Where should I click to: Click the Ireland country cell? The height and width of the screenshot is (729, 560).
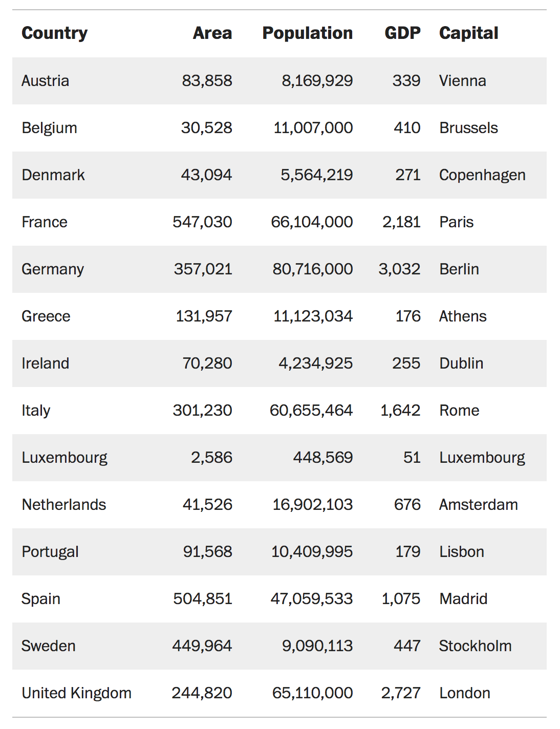coord(45,363)
